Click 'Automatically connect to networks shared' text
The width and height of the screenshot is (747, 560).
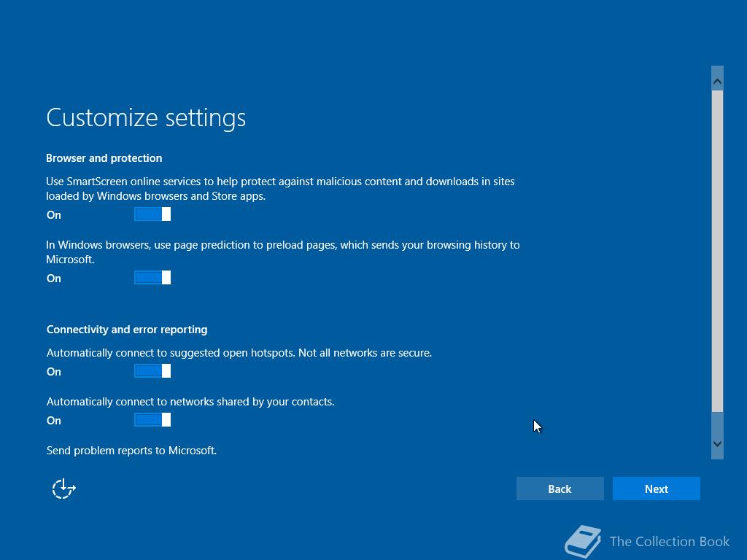tap(190, 402)
